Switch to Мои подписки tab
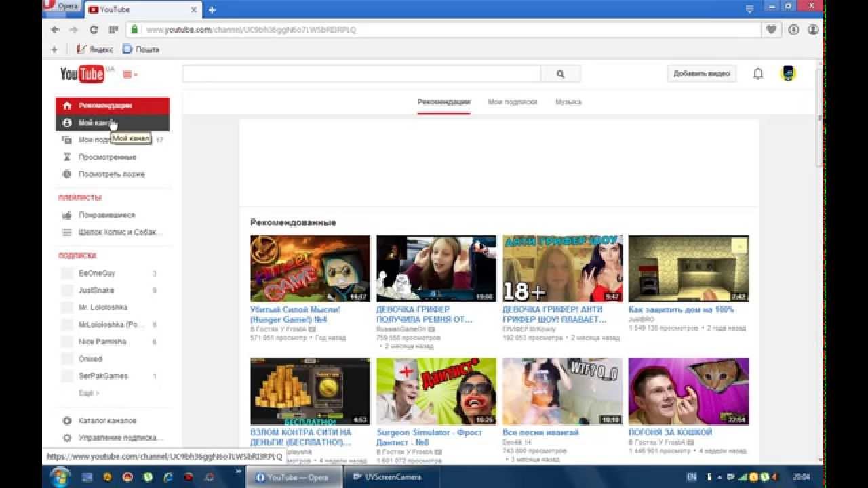 [x=513, y=102]
